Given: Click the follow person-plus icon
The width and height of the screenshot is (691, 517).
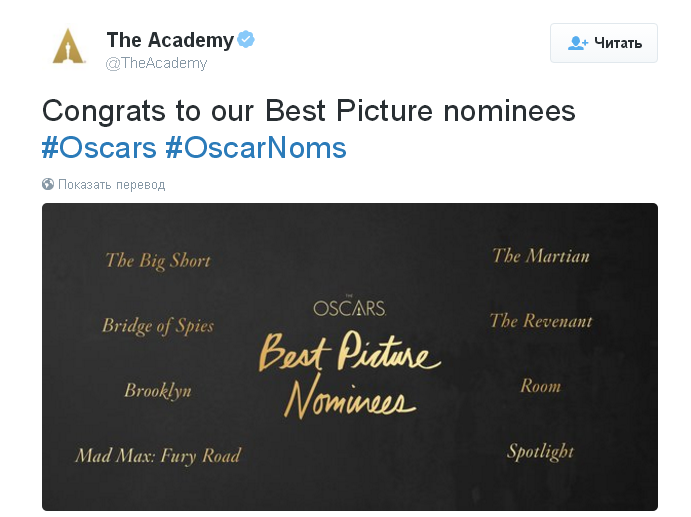Looking at the screenshot, I should click(x=578, y=43).
